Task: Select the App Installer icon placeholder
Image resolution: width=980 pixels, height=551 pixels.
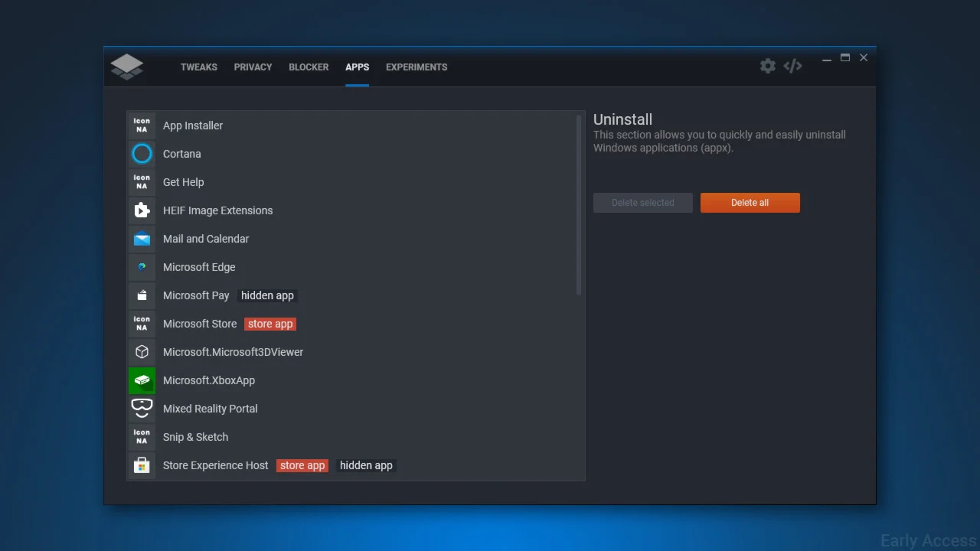Action: click(x=142, y=126)
